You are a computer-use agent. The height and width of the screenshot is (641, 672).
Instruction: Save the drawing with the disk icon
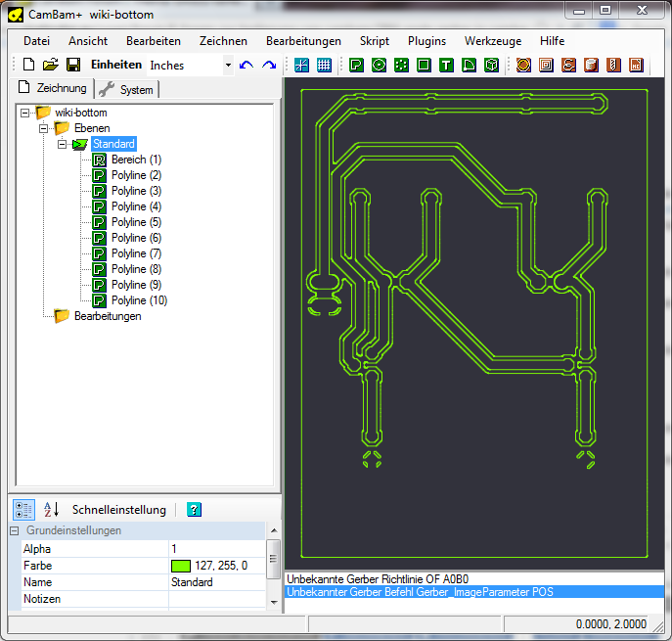coord(73,65)
